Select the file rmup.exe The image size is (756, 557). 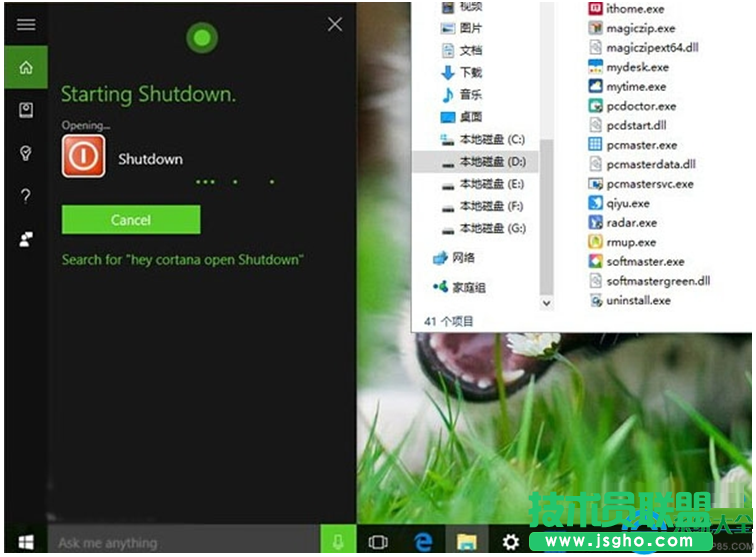tap(622, 242)
